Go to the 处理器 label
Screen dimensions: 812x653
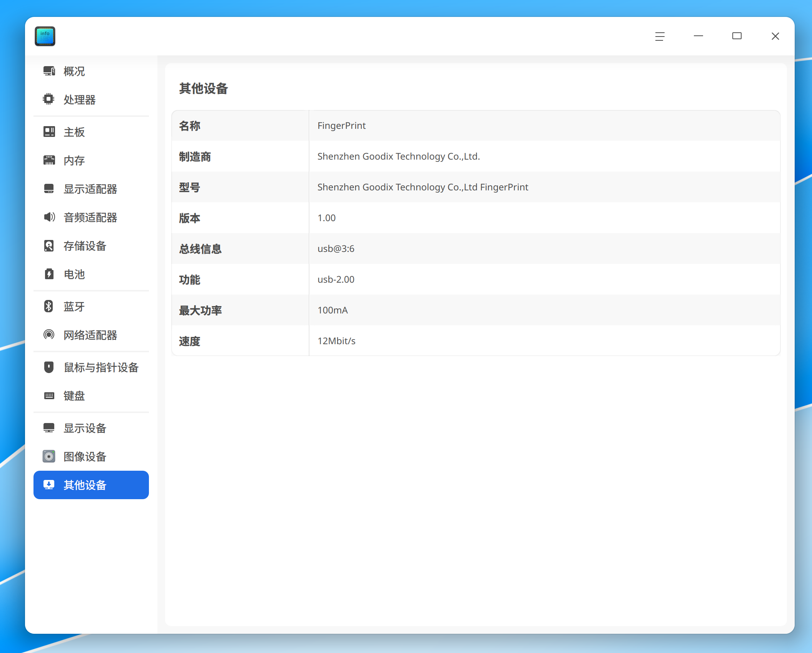80,100
